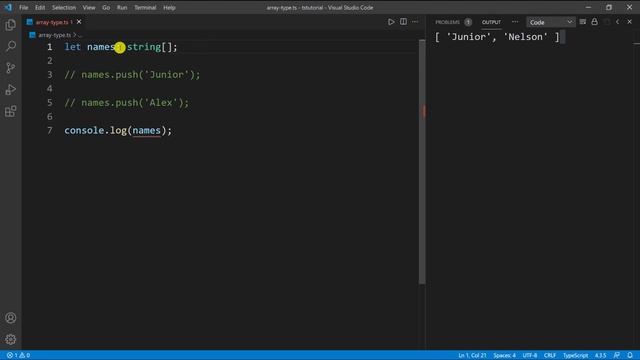Click the commented names.push('Alex') line
Screen dimensions: 640x360
click(127, 103)
